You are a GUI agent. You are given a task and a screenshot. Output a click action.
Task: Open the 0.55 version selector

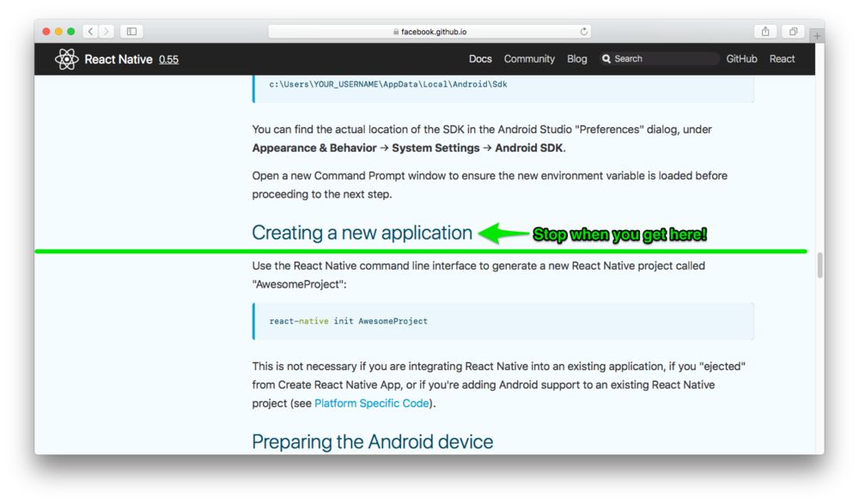click(x=168, y=59)
